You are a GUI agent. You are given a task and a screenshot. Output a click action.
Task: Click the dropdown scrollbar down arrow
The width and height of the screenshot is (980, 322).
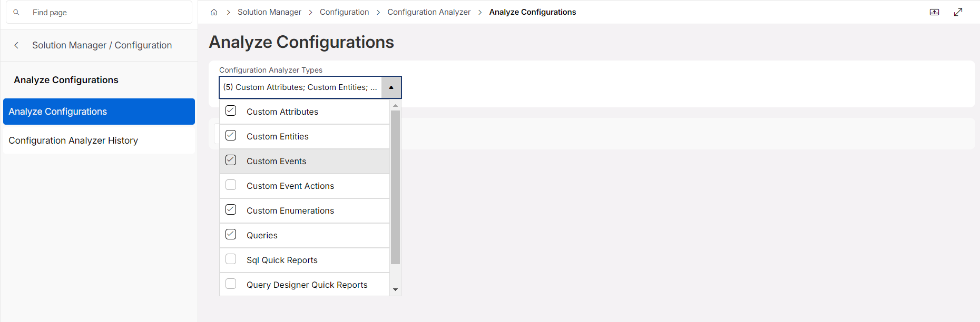tap(395, 290)
